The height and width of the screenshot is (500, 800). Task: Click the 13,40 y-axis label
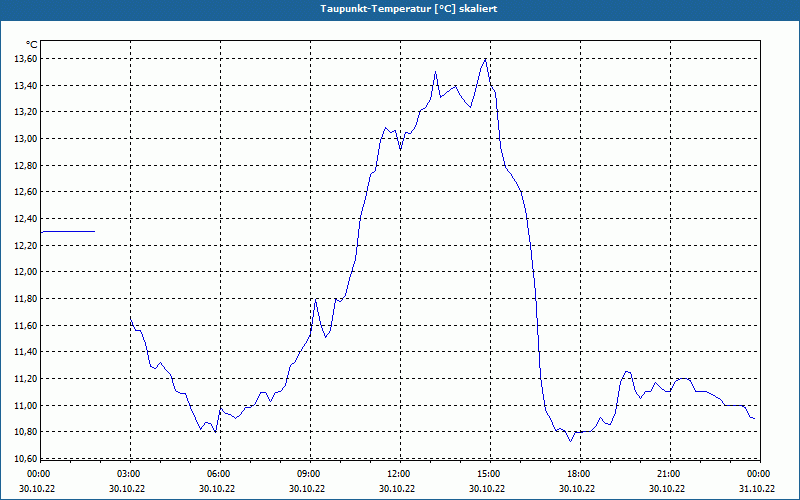click(26, 85)
